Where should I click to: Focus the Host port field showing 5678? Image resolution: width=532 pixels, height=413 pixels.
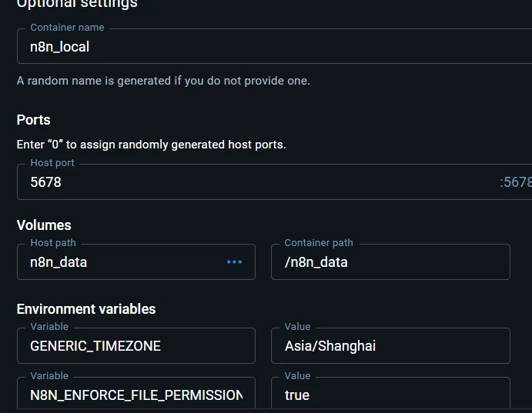(x=254, y=182)
